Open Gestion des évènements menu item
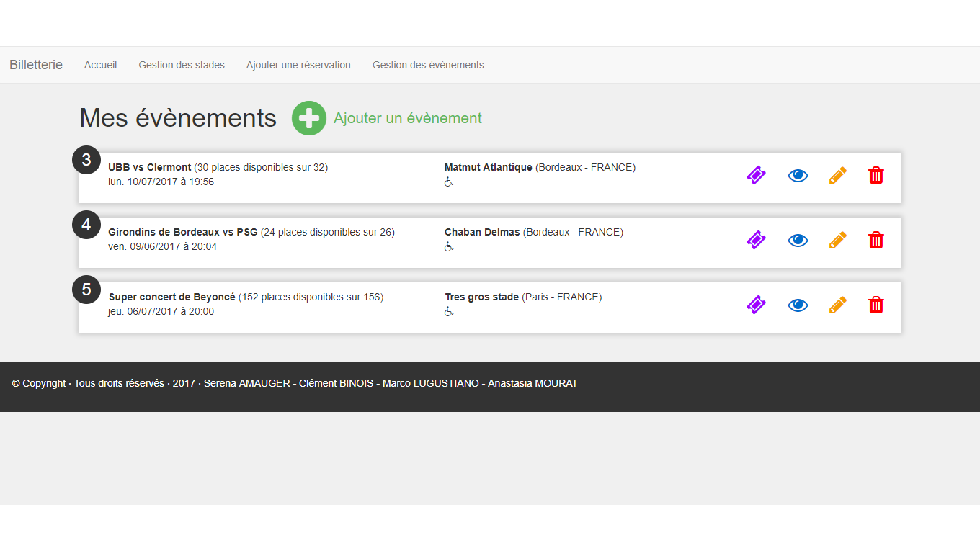The height and width of the screenshot is (551, 980). pos(428,65)
